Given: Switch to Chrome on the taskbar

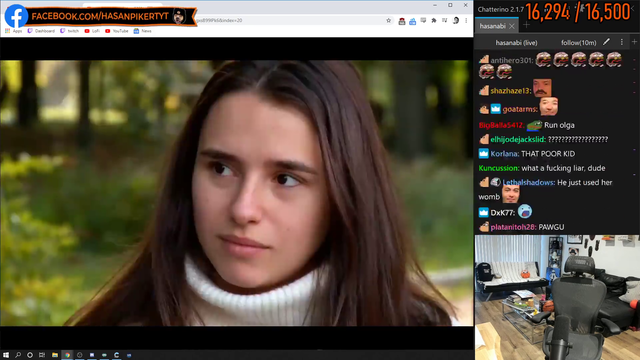Looking at the screenshot, I should (67, 355).
